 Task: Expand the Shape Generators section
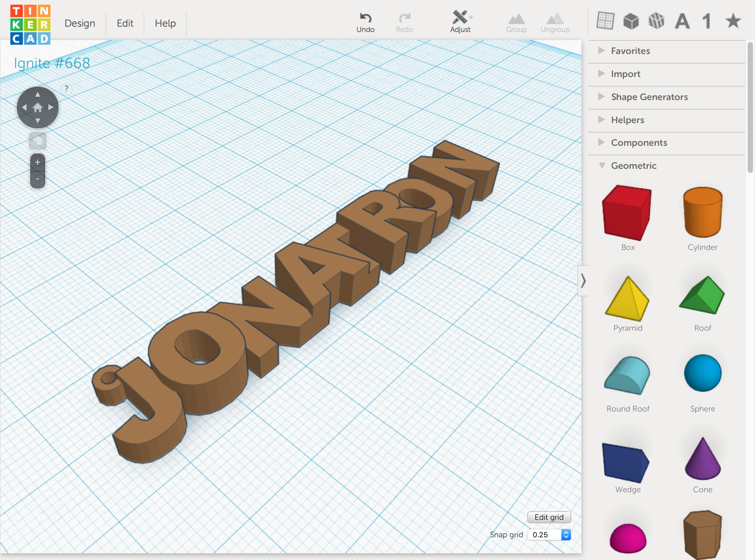(x=649, y=97)
